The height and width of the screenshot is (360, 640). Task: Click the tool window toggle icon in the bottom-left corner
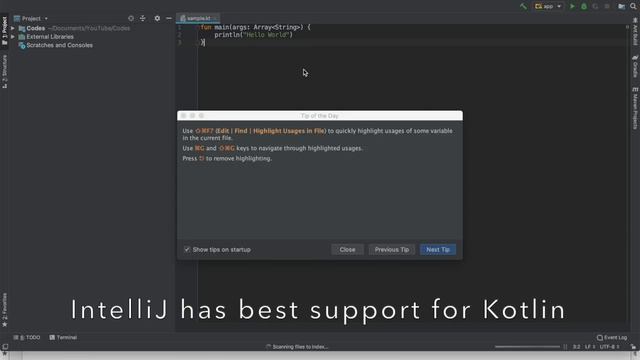[x=4, y=347]
